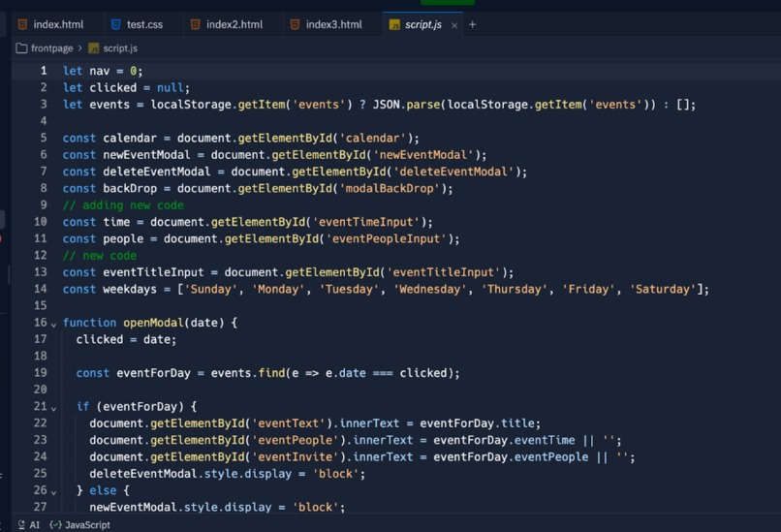Click the 'openModal' function name
This screenshot has height=532, width=781.
click(153, 323)
